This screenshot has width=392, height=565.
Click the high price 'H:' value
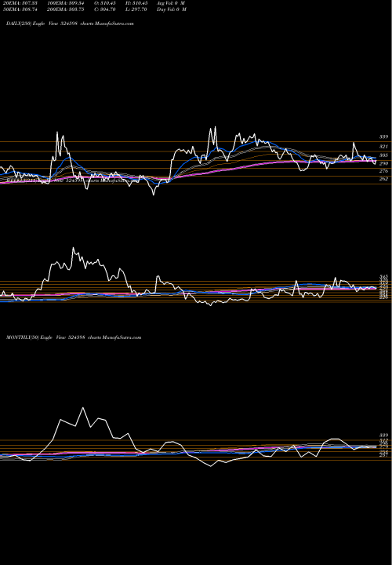(x=137, y=3)
